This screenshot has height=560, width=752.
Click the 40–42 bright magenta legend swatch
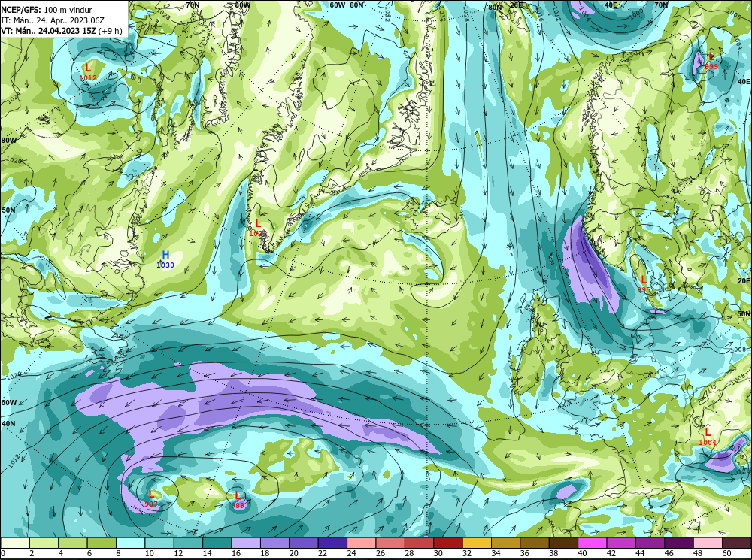click(x=593, y=543)
